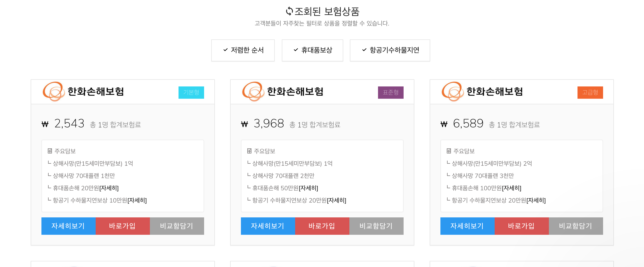Click the won symbol beside 6,589
Viewport: 644px width, 267px height.
point(444,124)
